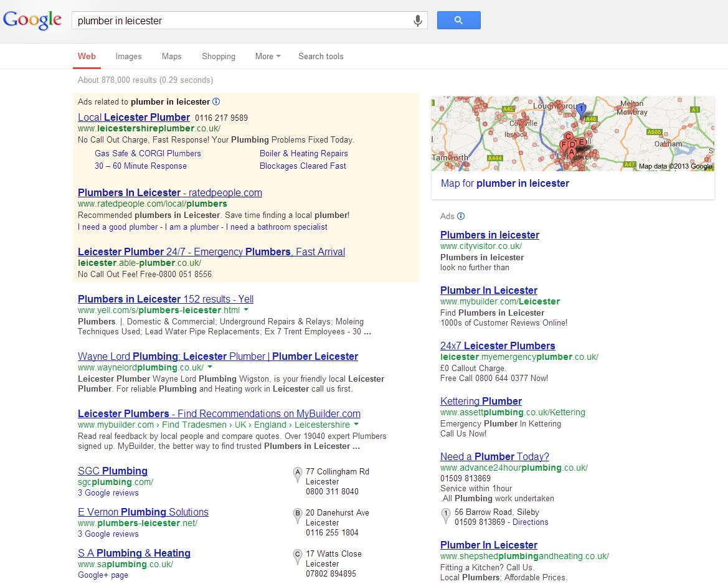Click the blue magnifier search button
Image resolution: width=728 pixels, height=584 pixels.
click(x=458, y=20)
